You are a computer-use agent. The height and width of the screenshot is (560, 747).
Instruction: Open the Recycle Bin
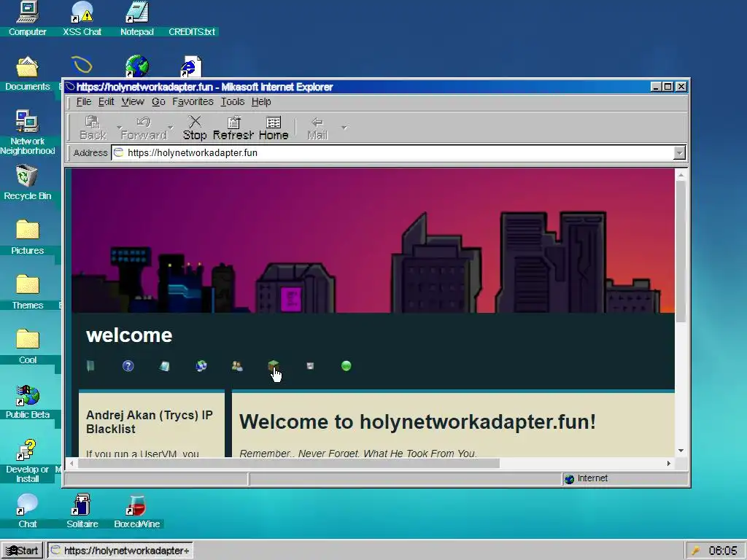27,183
